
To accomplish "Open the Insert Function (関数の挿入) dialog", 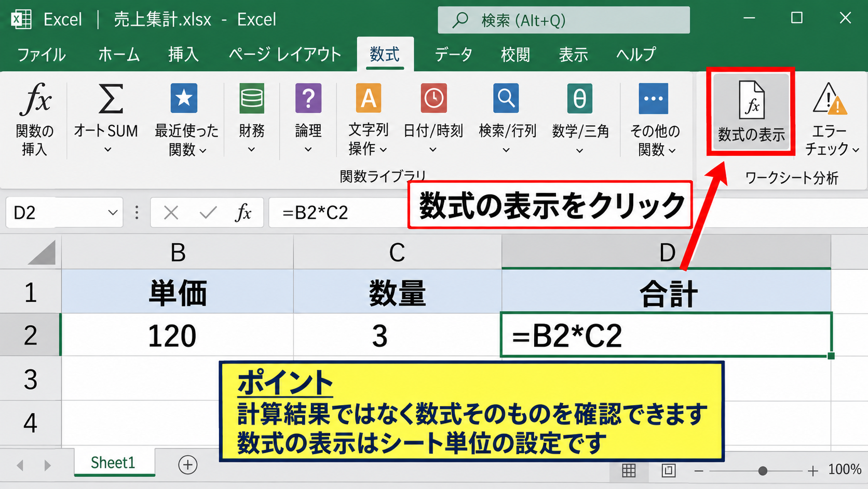I will point(34,119).
